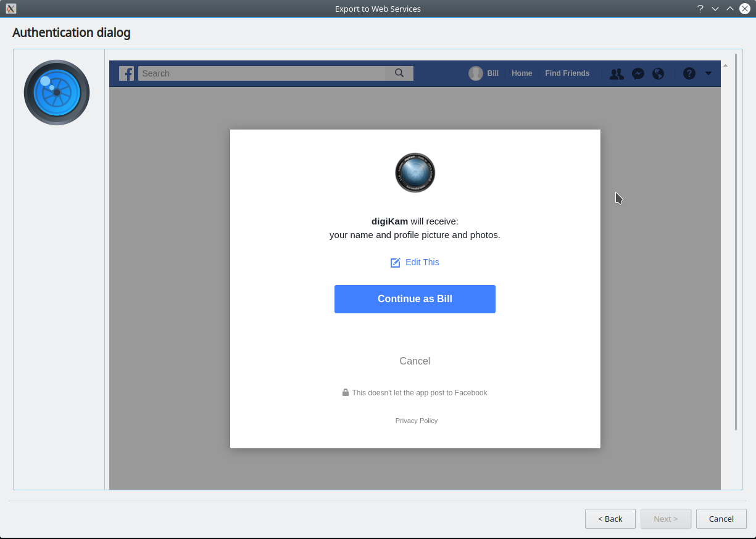Open the Notifications globe icon

click(658, 73)
